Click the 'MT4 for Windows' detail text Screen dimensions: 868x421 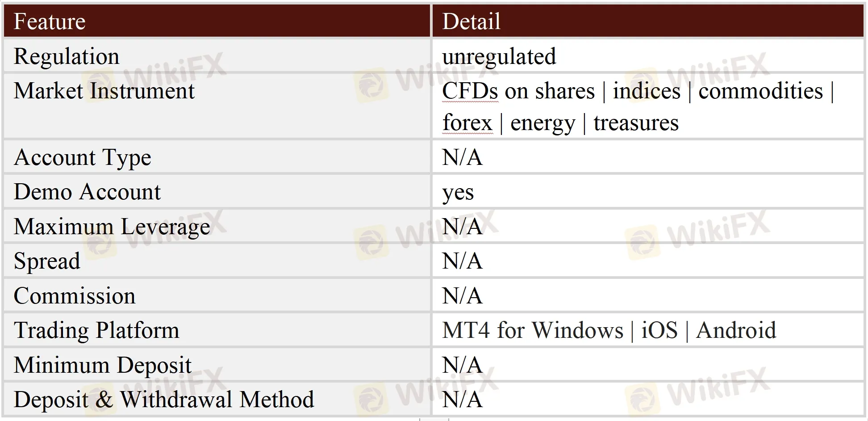pyautogui.click(x=532, y=330)
